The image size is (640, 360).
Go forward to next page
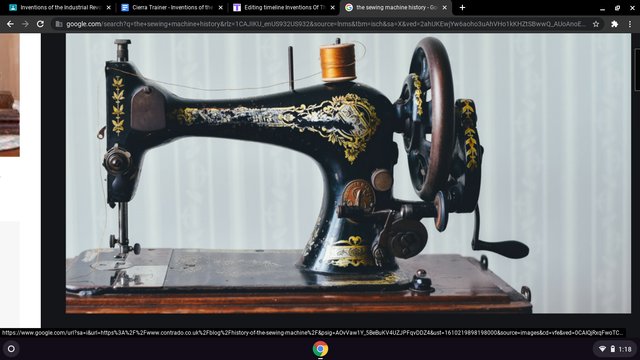point(25,24)
